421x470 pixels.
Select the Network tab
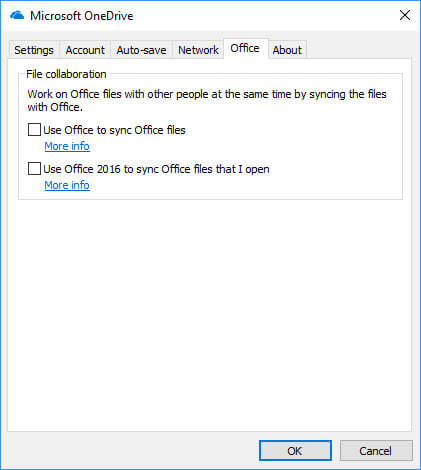click(198, 50)
